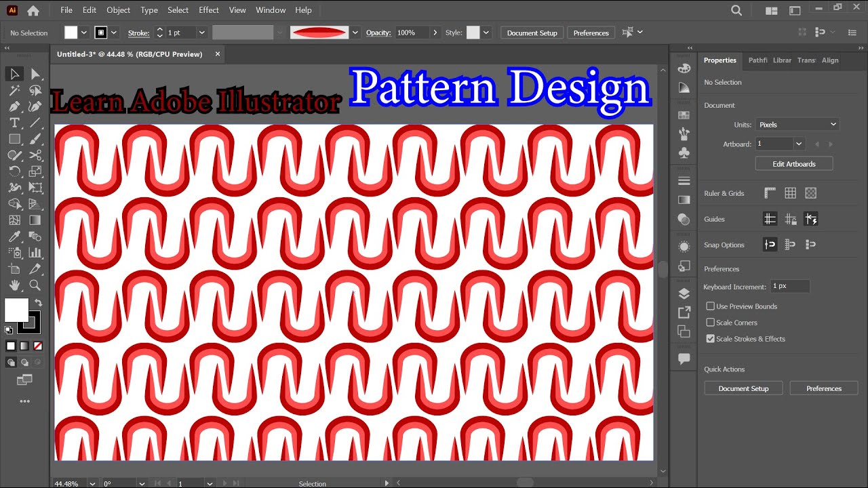Open the Opacity 100% dropdown arrow
Viewport: 868px width, 488px height.
[x=434, y=33]
